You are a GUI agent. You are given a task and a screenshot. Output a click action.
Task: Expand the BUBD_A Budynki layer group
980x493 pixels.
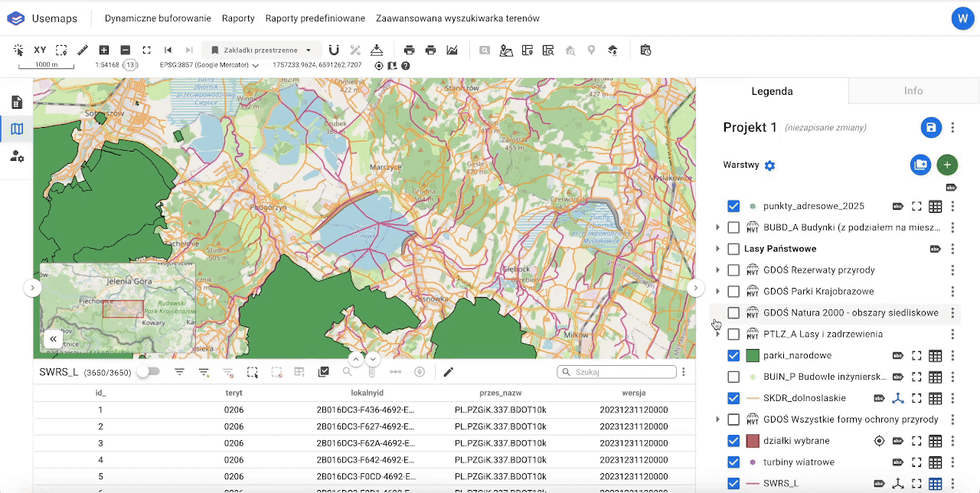click(x=717, y=227)
